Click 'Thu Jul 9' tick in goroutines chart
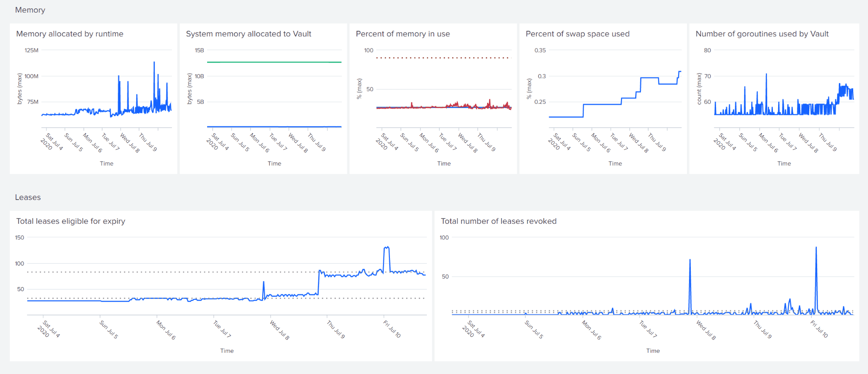 [x=828, y=142]
